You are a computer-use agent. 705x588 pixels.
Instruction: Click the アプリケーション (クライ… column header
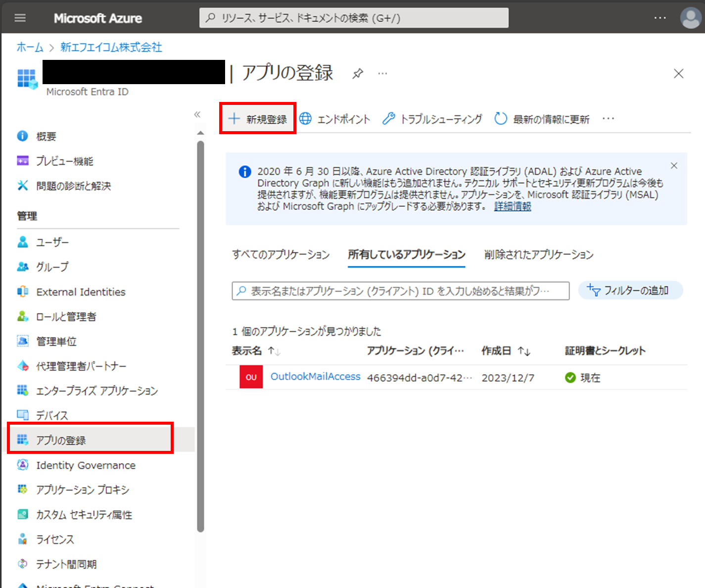point(416,351)
